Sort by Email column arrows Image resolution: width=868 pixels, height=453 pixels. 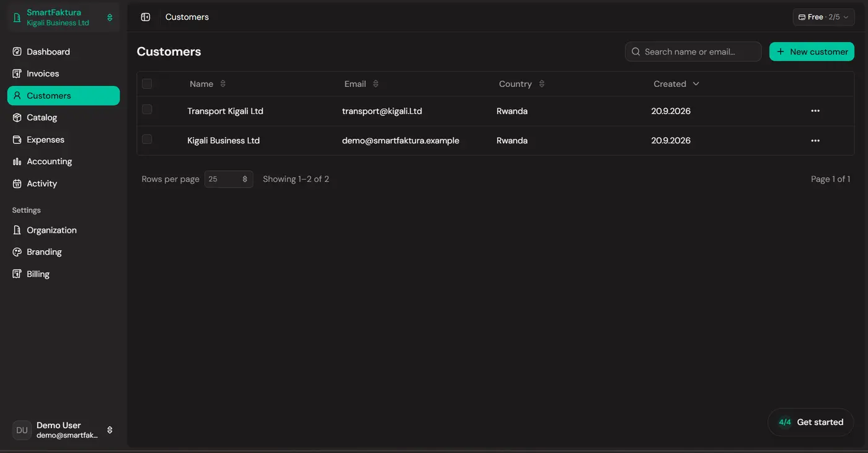[376, 84]
